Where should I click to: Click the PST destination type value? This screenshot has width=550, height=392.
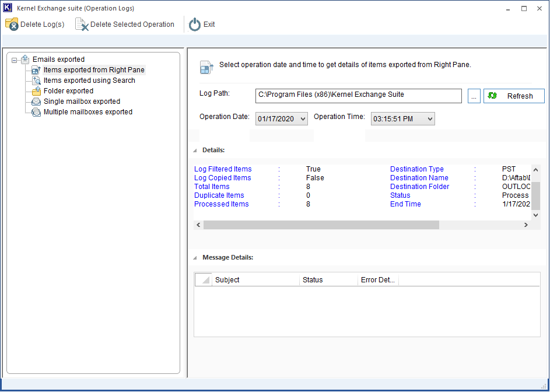tap(509, 169)
